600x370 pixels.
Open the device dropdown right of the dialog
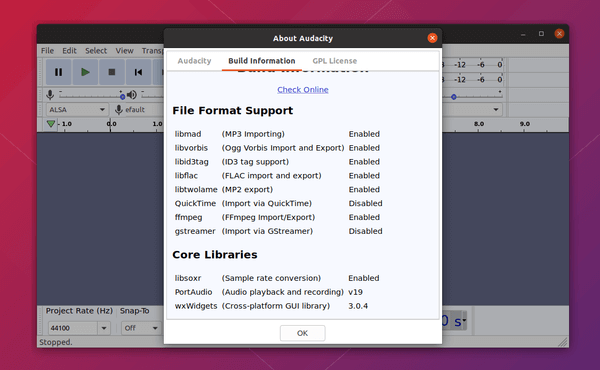tap(496, 109)
